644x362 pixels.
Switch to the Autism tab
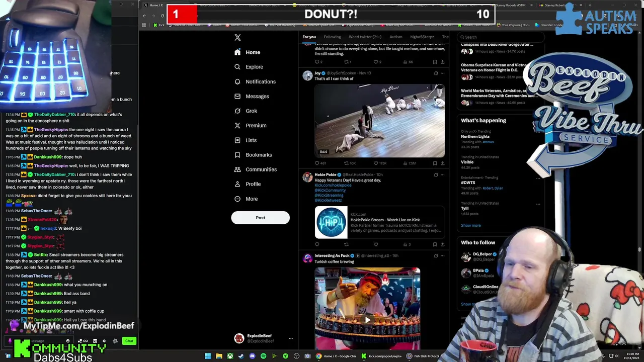[395, 37]
